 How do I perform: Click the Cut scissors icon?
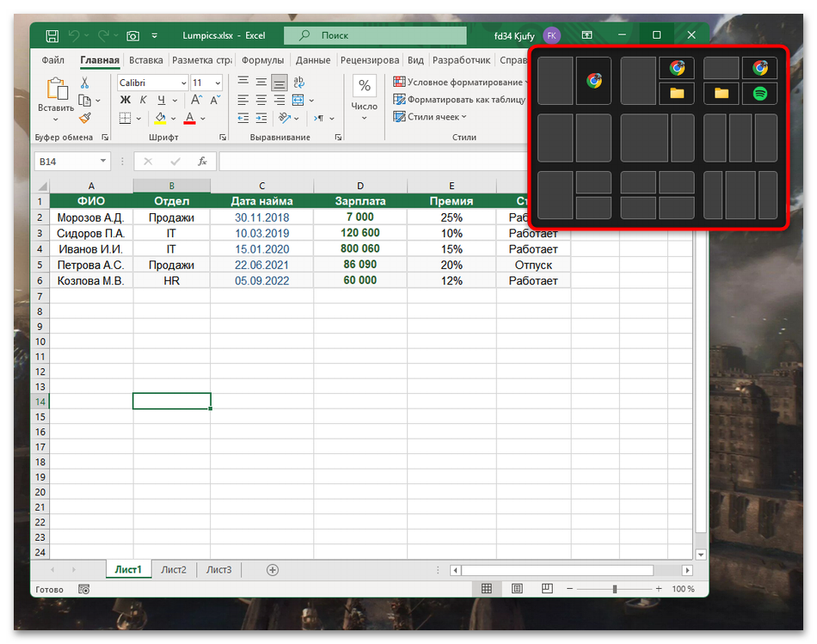coord(85,83)
